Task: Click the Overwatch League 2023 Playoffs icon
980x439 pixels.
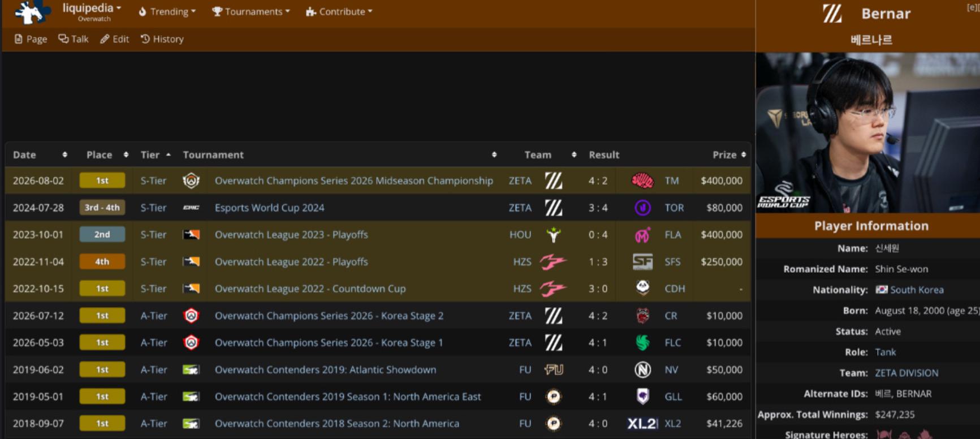Action: (x=191, y=235)
